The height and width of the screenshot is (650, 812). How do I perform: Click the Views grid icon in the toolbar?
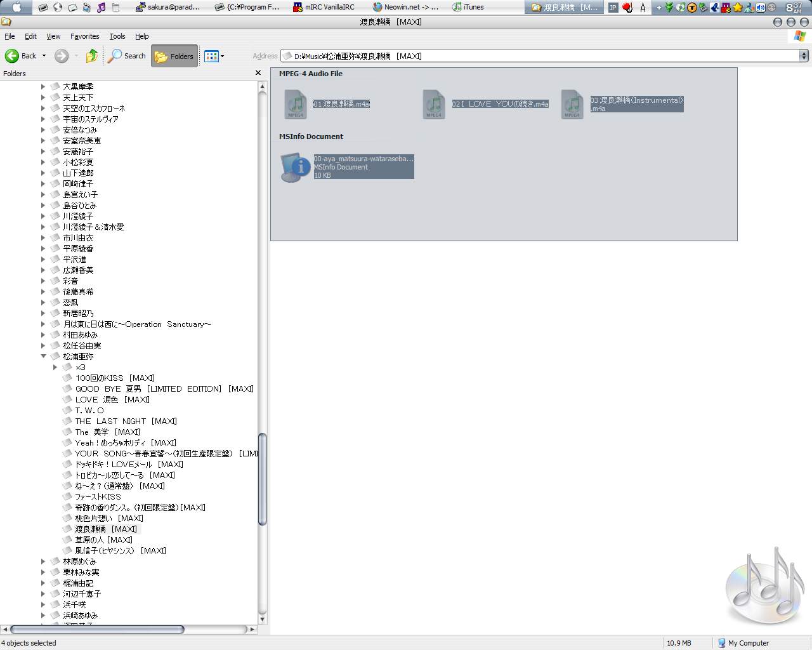point(211,56)
